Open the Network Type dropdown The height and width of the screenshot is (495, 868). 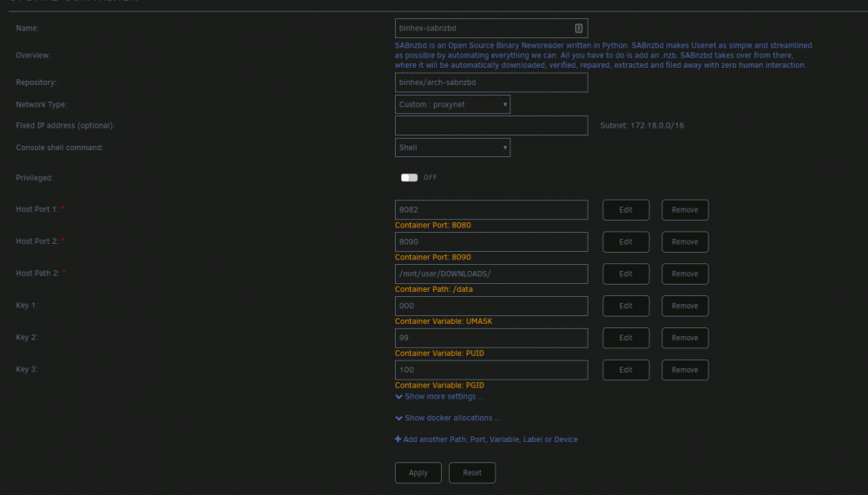pos(452,104)
